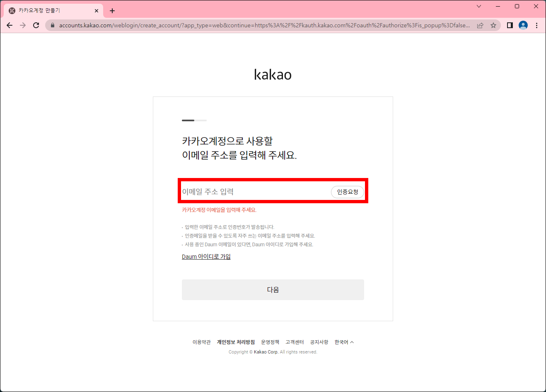Screen dimensions: 546x392
Task: Focus the 이메일 주소 입력 field
Action: 254,192
